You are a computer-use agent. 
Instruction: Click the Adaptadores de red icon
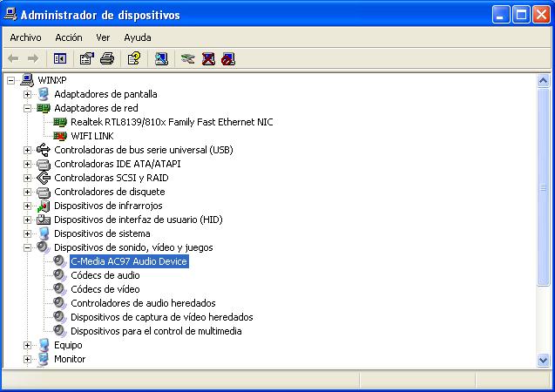point(44,108)
